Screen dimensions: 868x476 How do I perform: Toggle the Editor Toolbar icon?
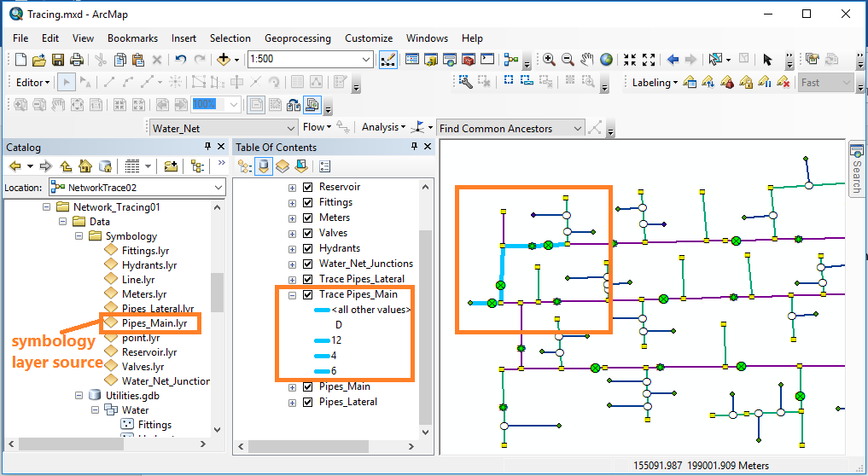tap(388, 59)
